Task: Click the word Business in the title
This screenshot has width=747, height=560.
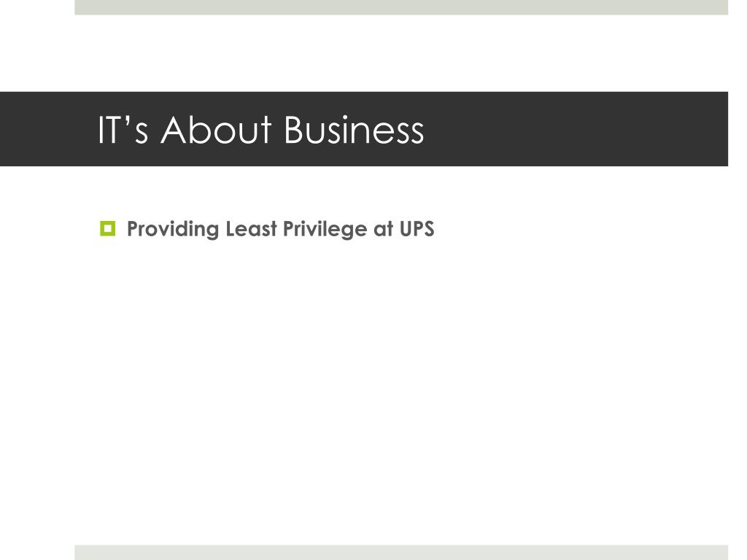Action: [354, 130]
